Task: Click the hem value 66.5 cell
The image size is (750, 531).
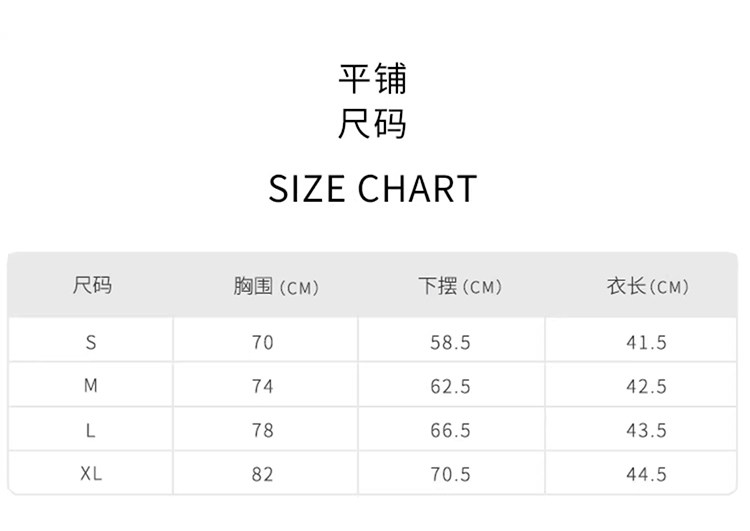Action: [450, 431]
